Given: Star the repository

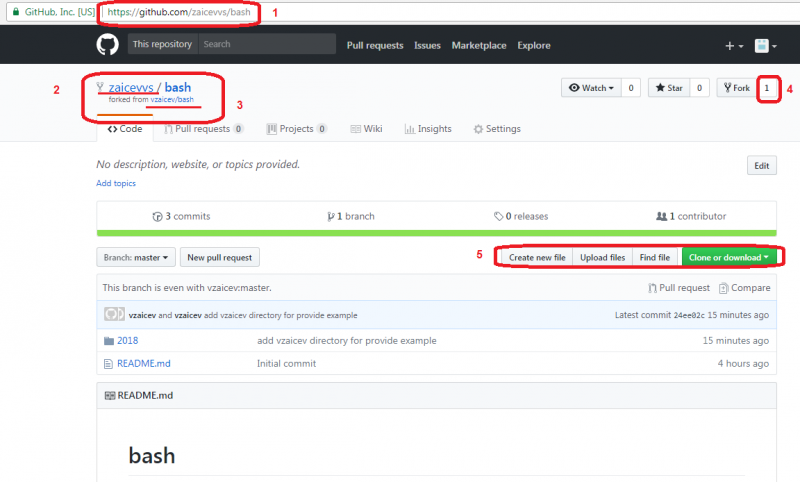Looking at the screenshot, I should click(x=668, y=88).
